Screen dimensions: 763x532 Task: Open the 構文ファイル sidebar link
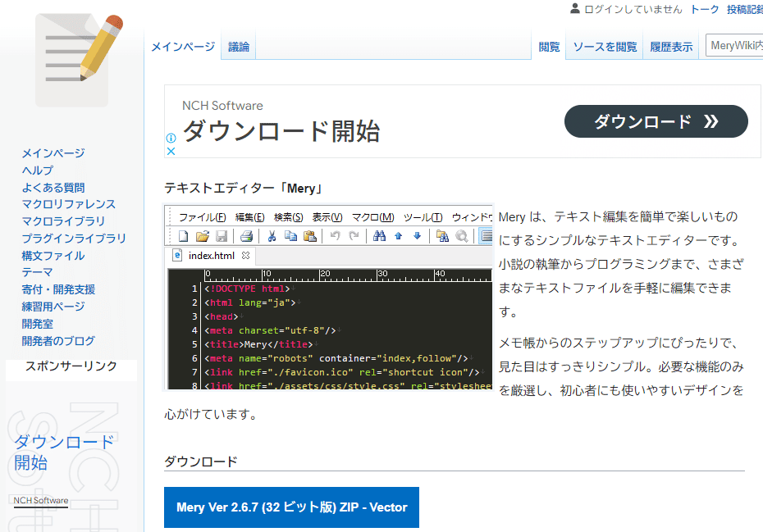pyautogui.click(x=53, y=255)
